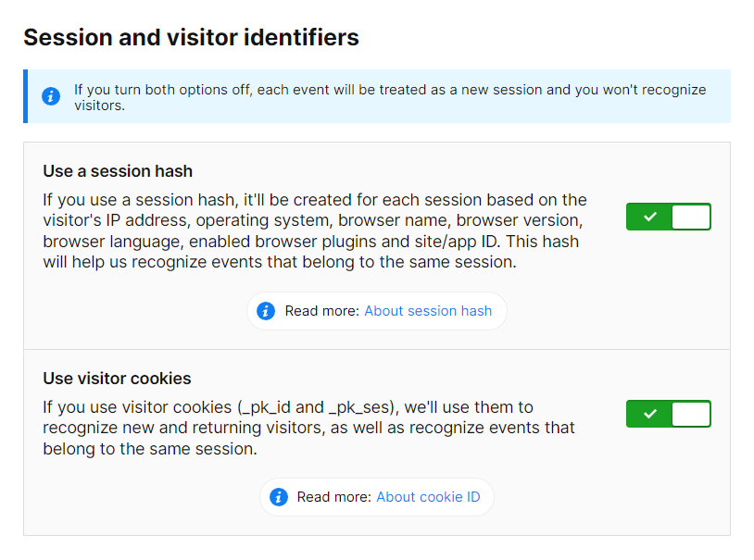Click the info icon beside About session hash
The image size is (754, 560).
(266, 311)
